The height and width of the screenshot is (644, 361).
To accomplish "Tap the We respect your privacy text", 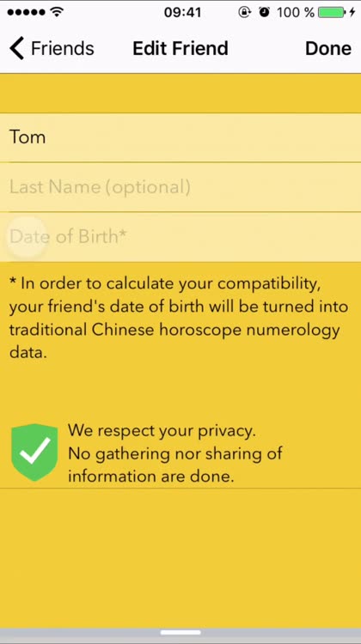I will (162, 430).
